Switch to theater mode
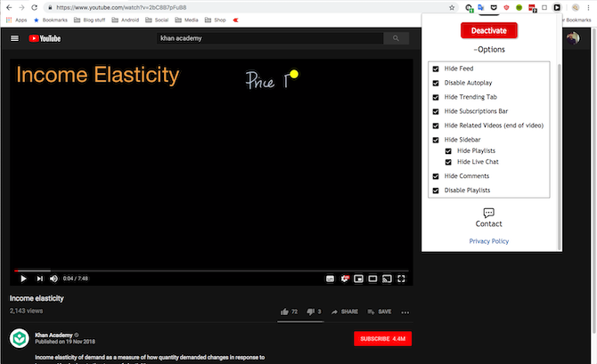The width and height of the screenshot is (597, 364). 372,279
